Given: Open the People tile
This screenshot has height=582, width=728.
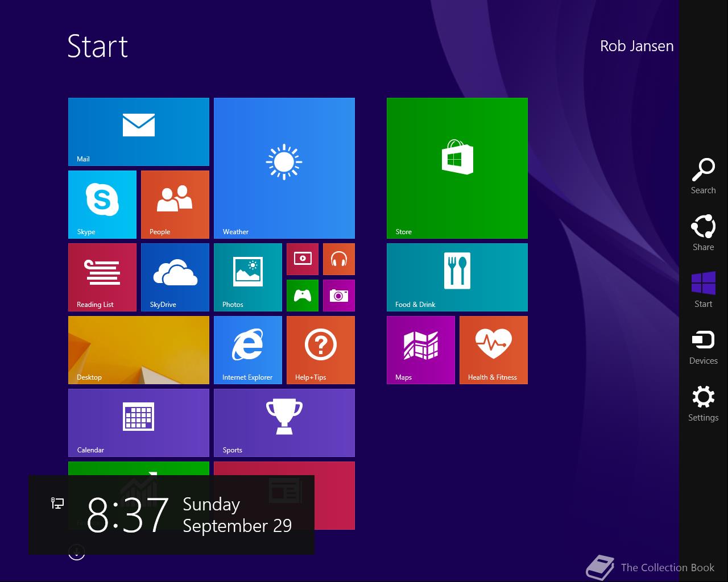Looking at the screenshot, I should pyautogui.click(x=175, y=205).
